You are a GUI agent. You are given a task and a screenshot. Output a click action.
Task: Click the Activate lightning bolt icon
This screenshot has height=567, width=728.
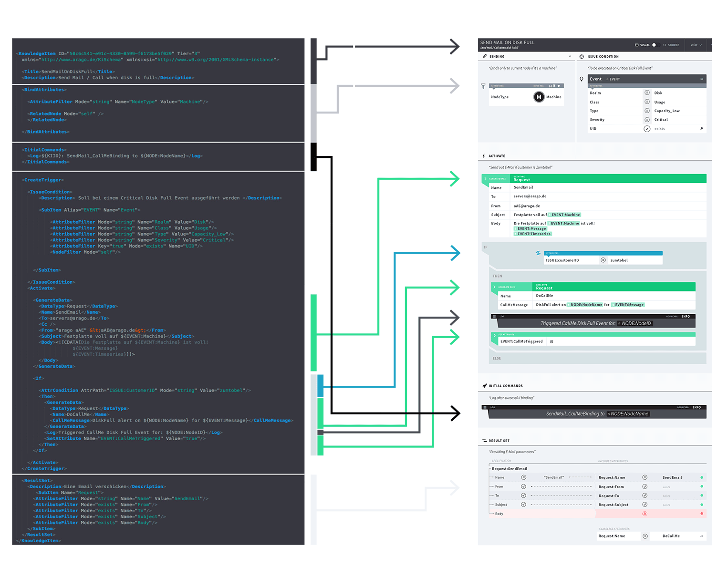(x=484, y=156)
